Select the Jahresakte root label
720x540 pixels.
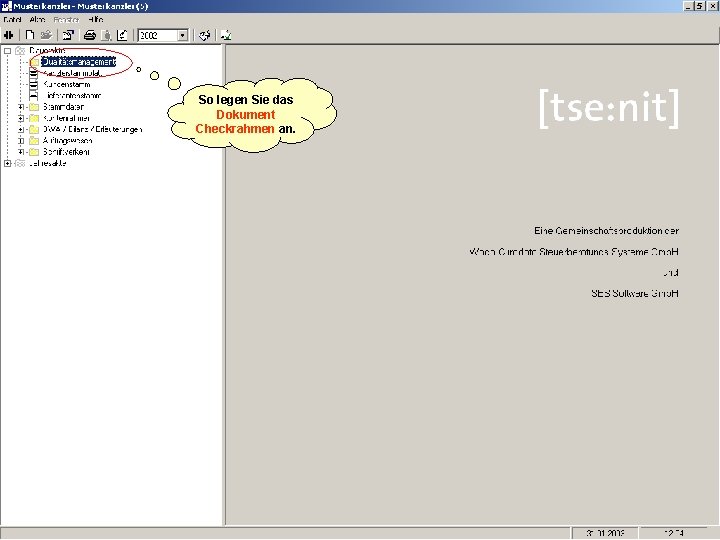pos(47,163)
